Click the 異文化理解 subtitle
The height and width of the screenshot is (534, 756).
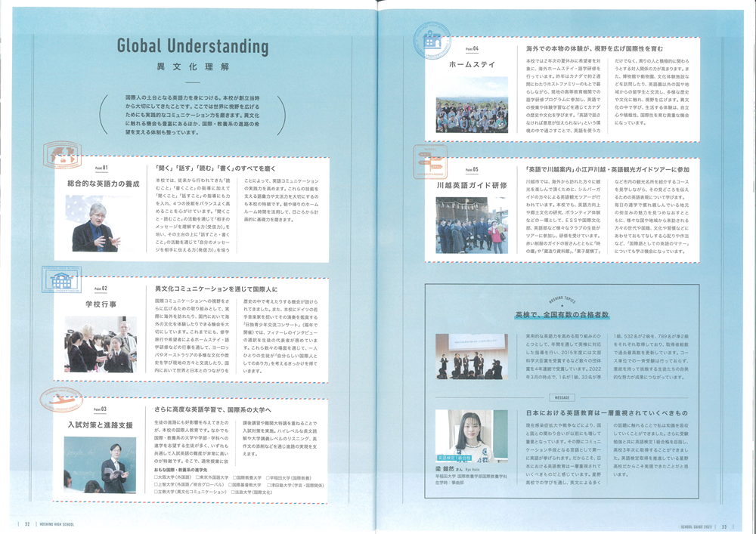[193, 67]
